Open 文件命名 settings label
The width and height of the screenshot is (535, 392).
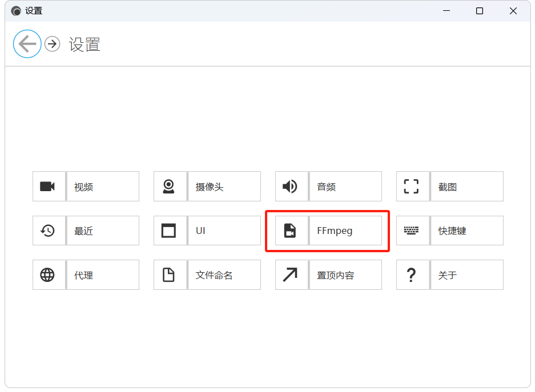click(x=214, y=276)
